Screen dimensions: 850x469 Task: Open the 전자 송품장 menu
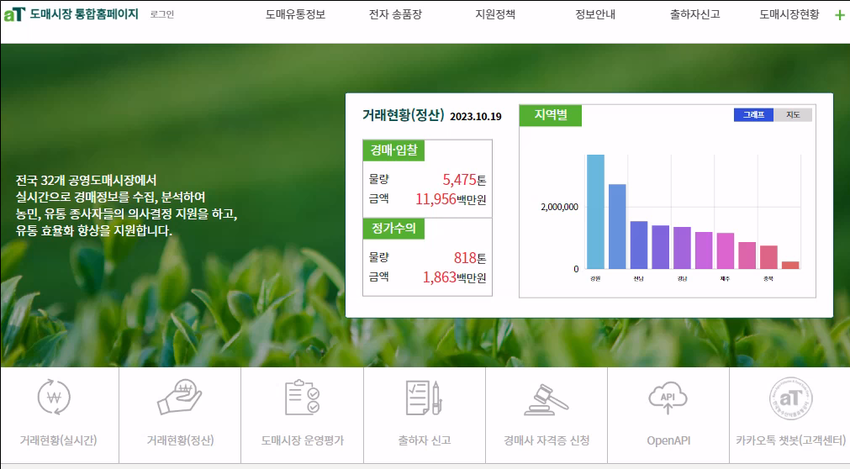coord(395,15)
